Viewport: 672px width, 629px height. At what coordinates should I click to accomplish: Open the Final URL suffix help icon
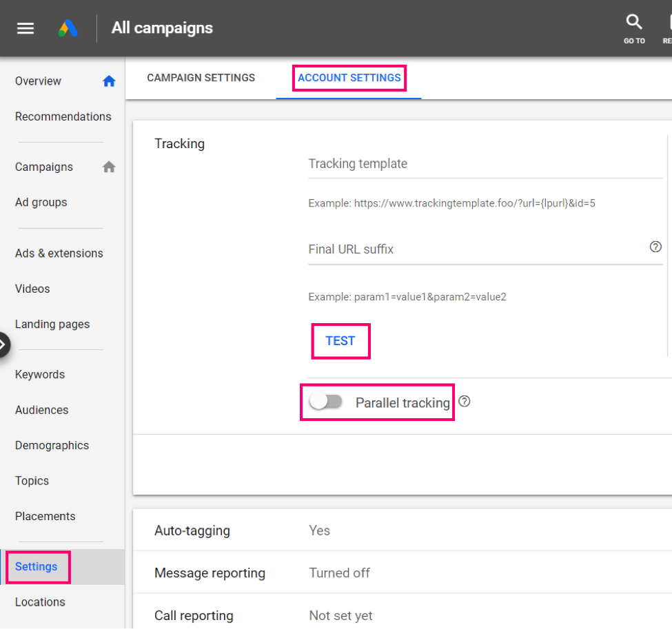[655, 247]
